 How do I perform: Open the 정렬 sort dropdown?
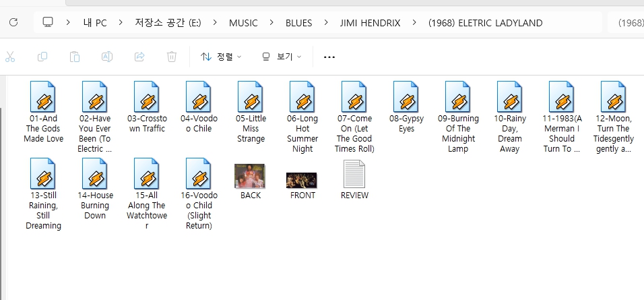221,57
